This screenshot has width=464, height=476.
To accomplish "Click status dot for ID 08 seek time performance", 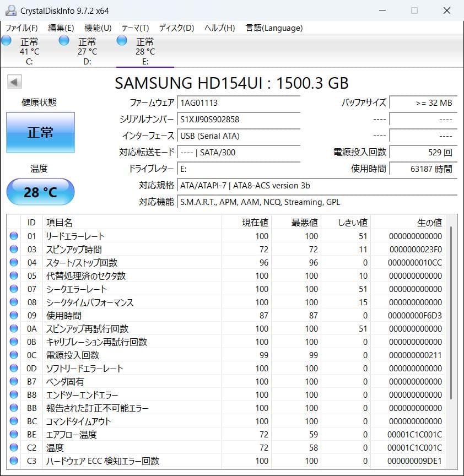I will 14,302.
